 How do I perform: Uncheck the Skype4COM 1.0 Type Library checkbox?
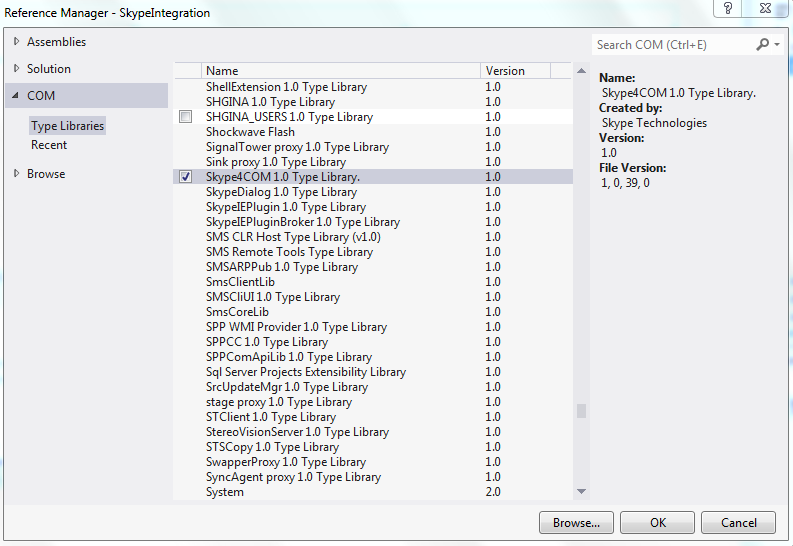tap(186, 176)
